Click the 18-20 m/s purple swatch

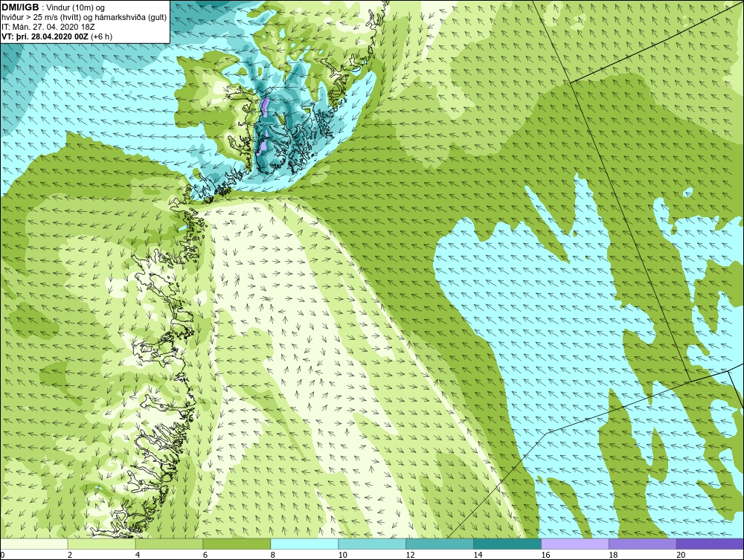[x=643, y=544]
